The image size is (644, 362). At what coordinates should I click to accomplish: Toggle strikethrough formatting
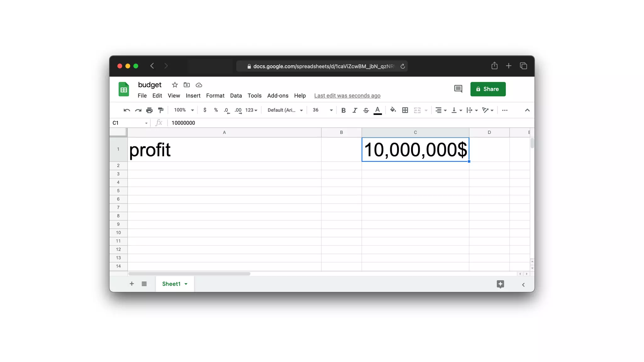click(x=366, y=110)
